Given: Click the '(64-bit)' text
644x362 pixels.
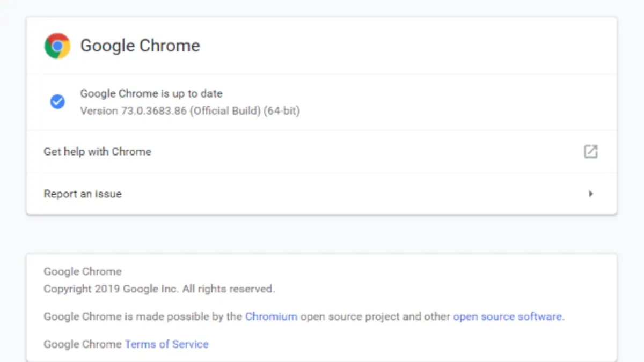Looking at the screenshot, I should pos(282,111).
